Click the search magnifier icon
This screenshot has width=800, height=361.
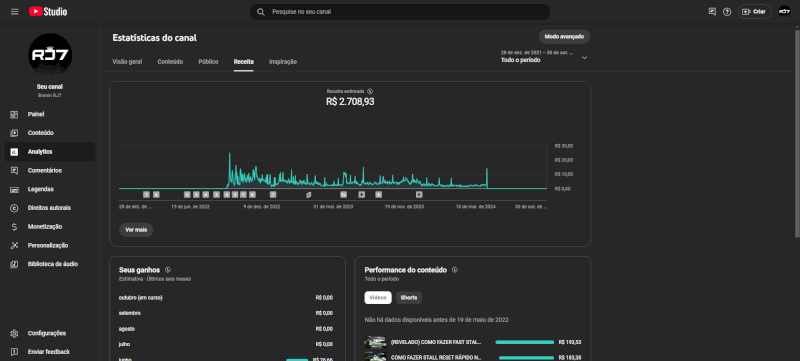tap(261, 12)
